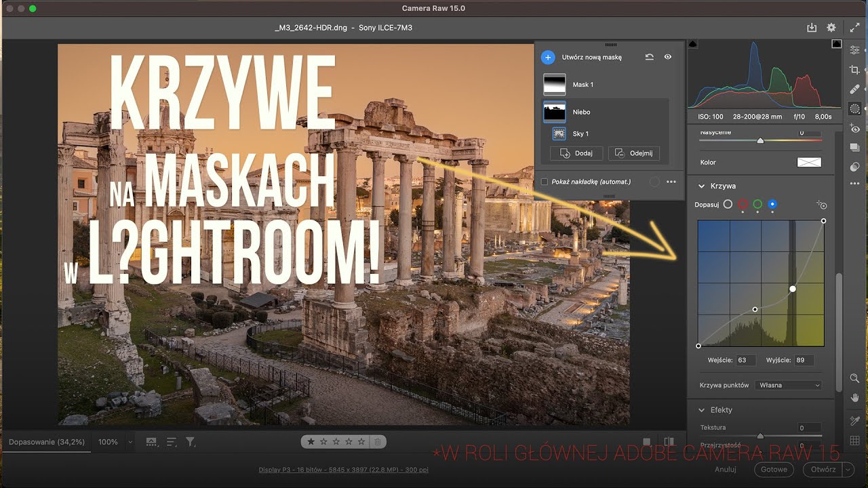
Task: Reset masks with the undo arrow icon
Action: [649, 58]
